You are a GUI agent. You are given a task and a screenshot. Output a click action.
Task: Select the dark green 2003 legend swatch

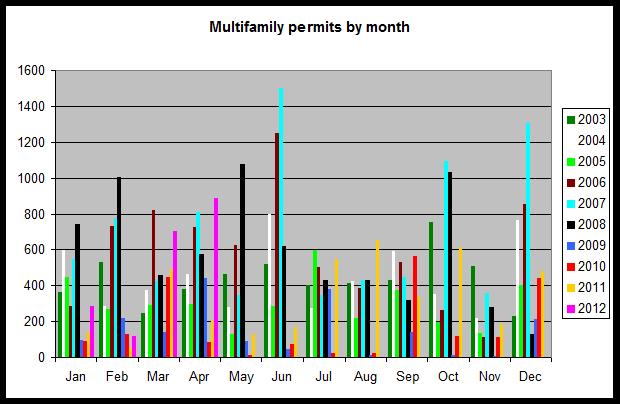point(571,120)
